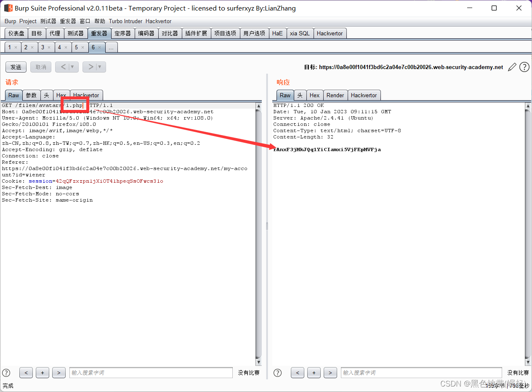
Task: Open the 测试器 menu in menu bar
Action: click(x=48, y=21)
